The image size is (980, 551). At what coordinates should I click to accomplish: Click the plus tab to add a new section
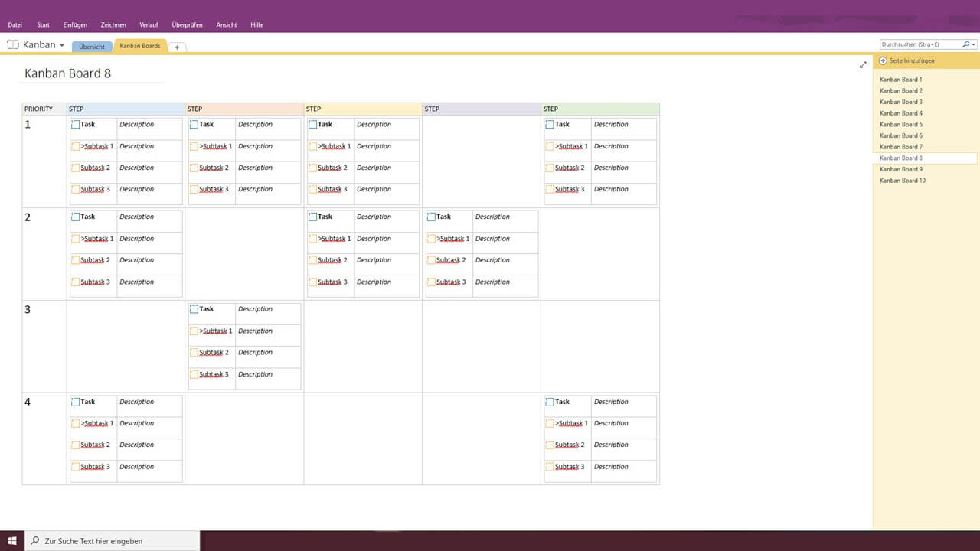click(177, 46)
